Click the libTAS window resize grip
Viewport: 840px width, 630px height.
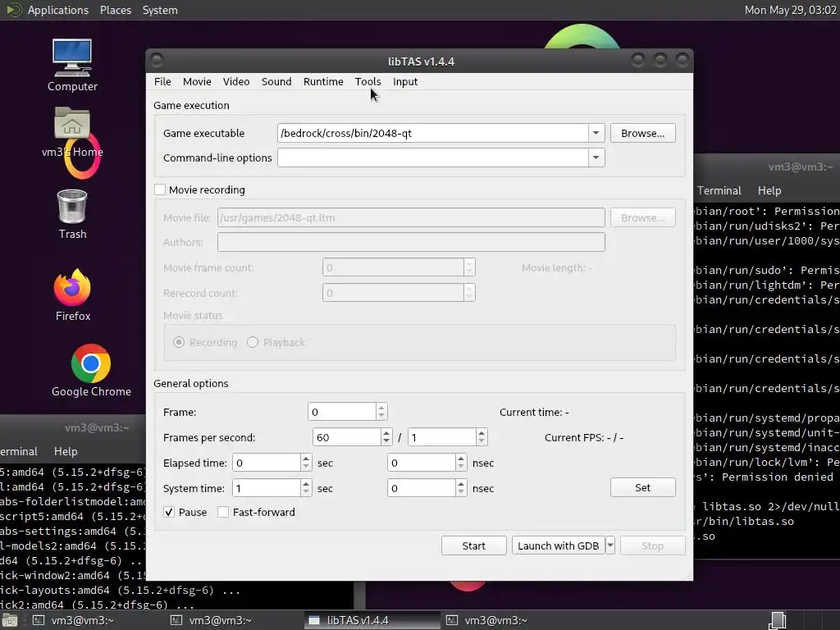(x=688, y=575)
